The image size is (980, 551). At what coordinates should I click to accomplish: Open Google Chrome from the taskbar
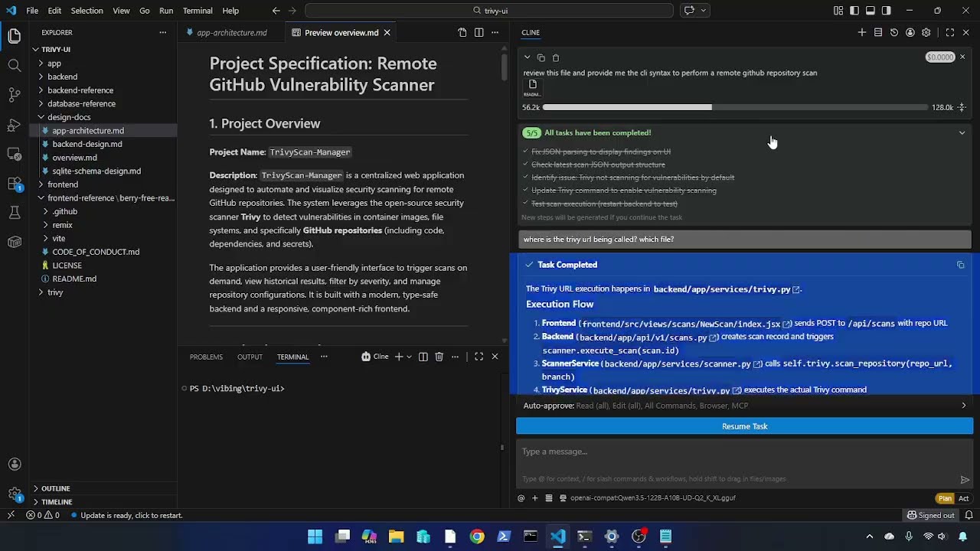(477, 536)
